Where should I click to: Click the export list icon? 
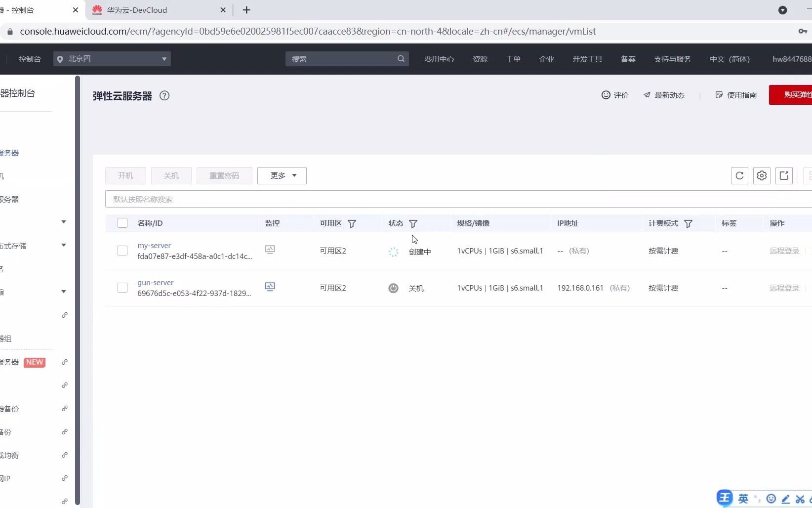coord(784,175)
